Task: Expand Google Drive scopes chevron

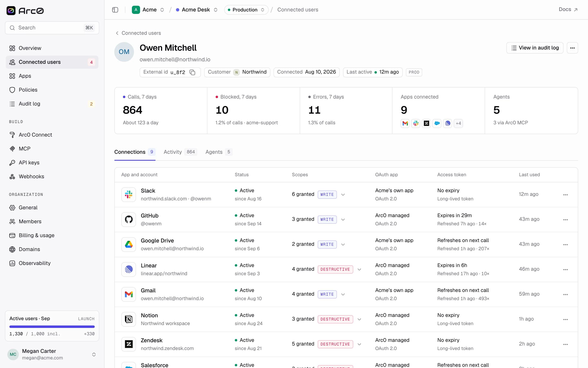Action: pos(343,244)
